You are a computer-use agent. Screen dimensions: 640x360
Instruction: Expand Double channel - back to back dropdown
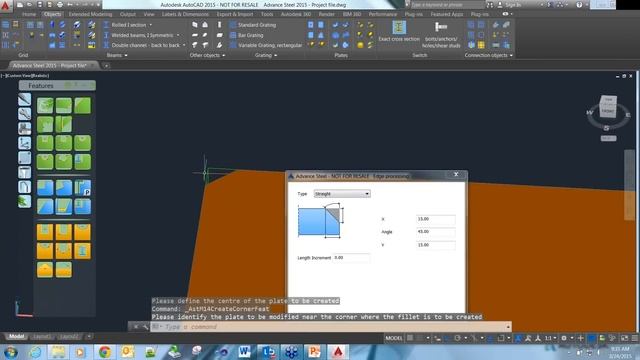click(184, 45)
